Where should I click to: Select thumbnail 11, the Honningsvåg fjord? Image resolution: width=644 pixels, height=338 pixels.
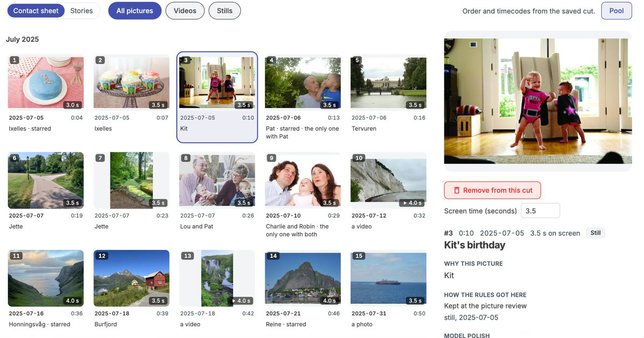tap(46, 278)
